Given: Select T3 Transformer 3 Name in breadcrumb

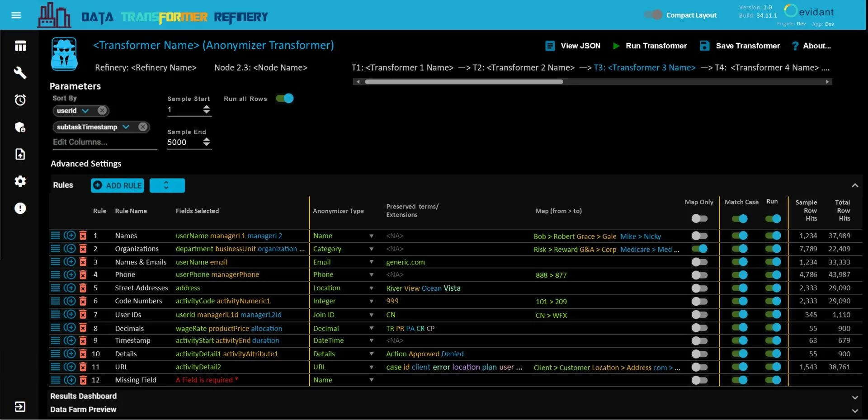Looking at the screenshot, I should (x=644, y=68).
